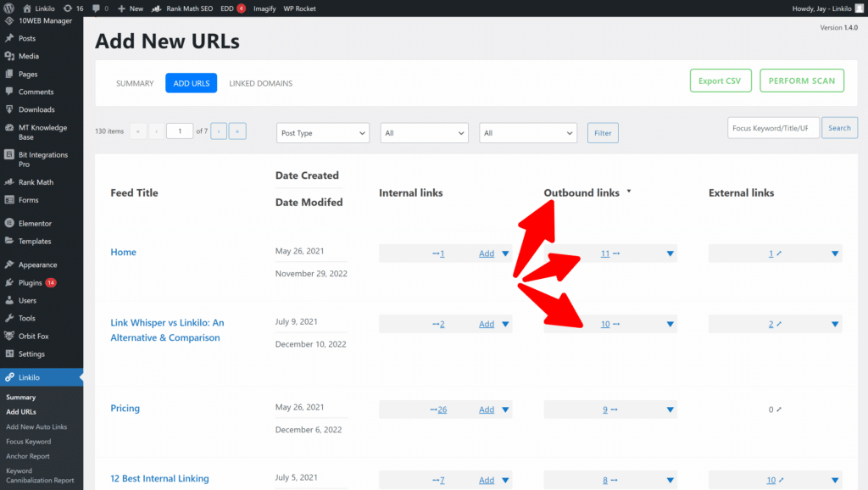Screen dimensions: 868x490
Task: Click the current page number field
Action: [180, 131]
